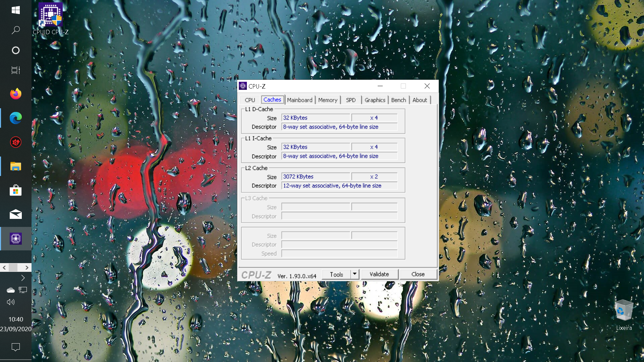Screen dimensions: 644x362
Task: Close CPU-Z with the title bar X
Action: (427, 86)
